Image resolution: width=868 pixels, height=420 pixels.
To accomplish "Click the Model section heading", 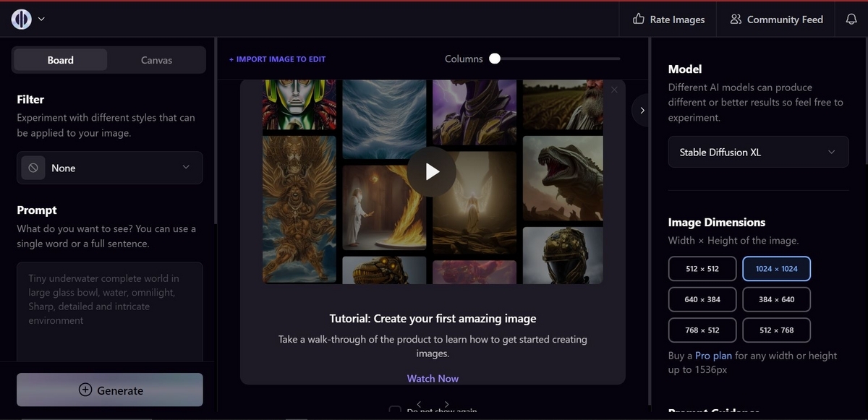I will coord(685,69).
